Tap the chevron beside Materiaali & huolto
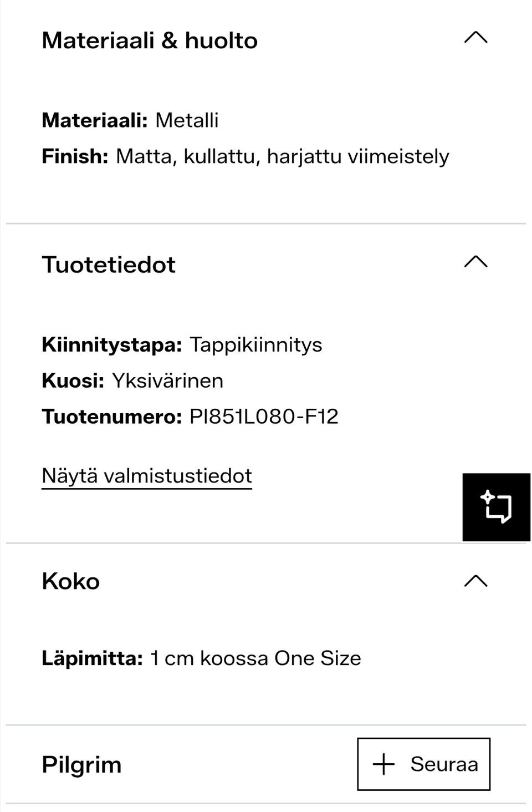This screenshot has width=532, height=812. 475,38
